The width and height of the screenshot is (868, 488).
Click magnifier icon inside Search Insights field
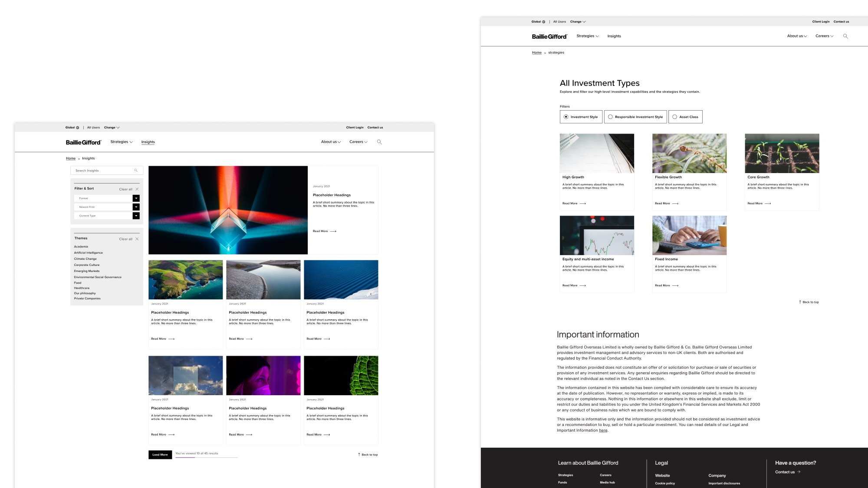click(136, 170)
